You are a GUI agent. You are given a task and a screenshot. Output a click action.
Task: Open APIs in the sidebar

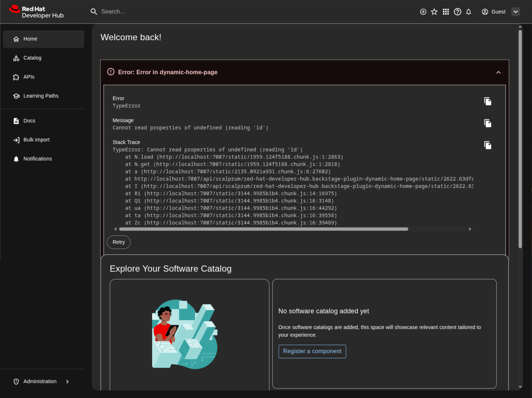click(x=29, y=77)
